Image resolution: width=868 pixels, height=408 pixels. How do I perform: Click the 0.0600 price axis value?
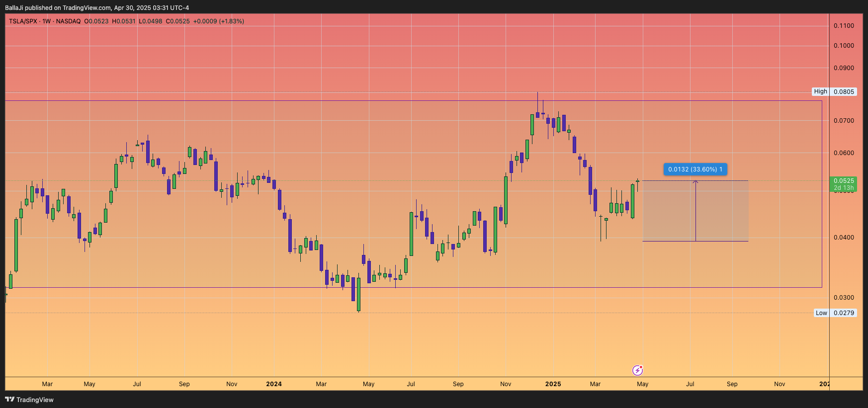tap(844, 153)
